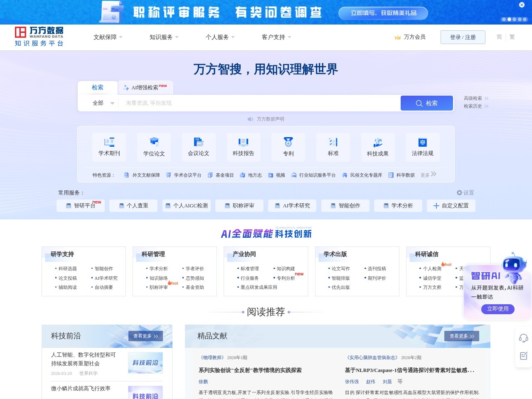532x399 pixels.
Task: Select the 学位论文 (Dissertations) resource icon
Action: [154, 147]
